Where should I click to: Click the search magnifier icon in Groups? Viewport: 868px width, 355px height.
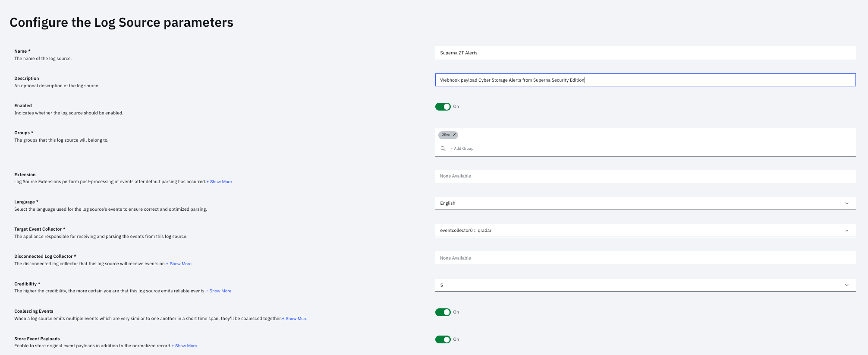(x=443, y=149)
